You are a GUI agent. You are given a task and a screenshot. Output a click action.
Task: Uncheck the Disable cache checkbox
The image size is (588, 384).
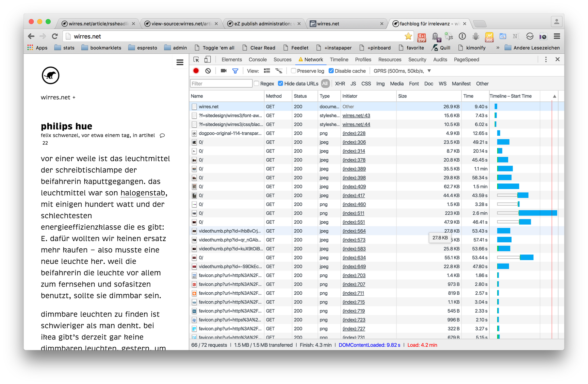(331, 71)
